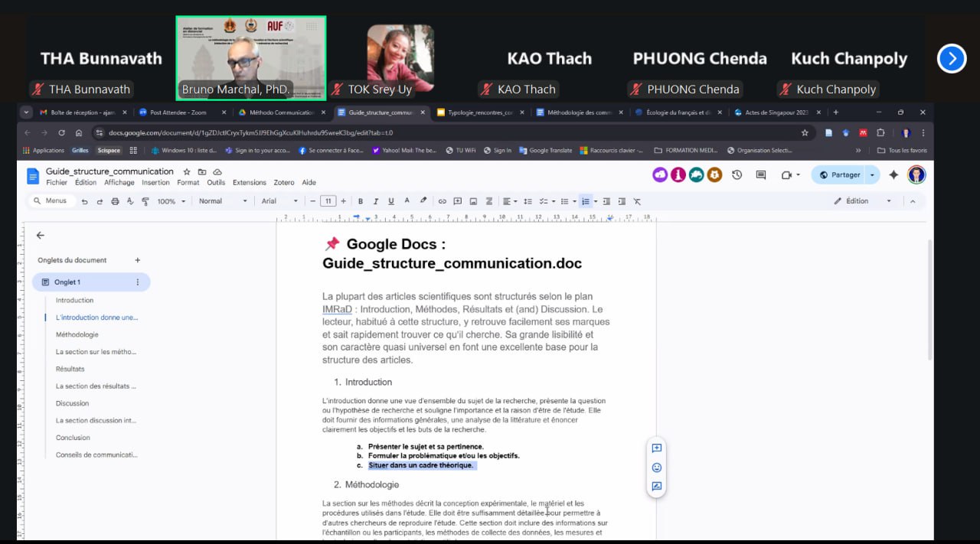Viewport: 980px width, 544px height.
Task: Click the clear formatting icon
Action: [x=637, y=201]
